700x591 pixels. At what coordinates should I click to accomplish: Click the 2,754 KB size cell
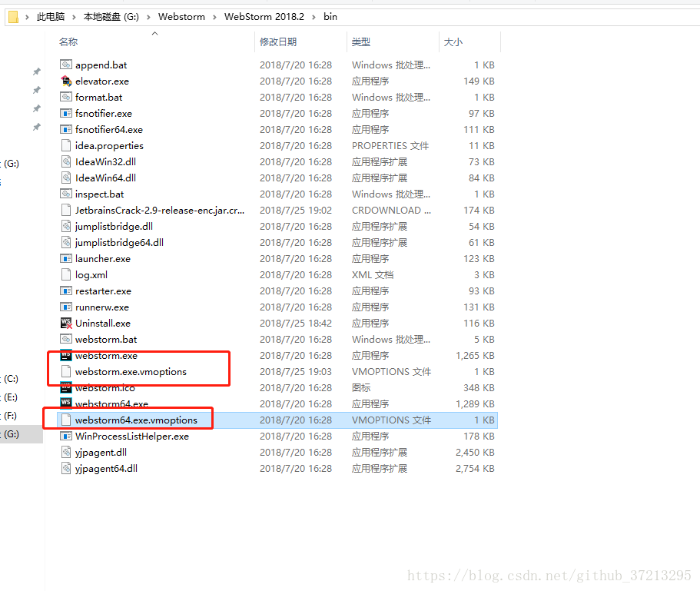[x=475, y=469]
